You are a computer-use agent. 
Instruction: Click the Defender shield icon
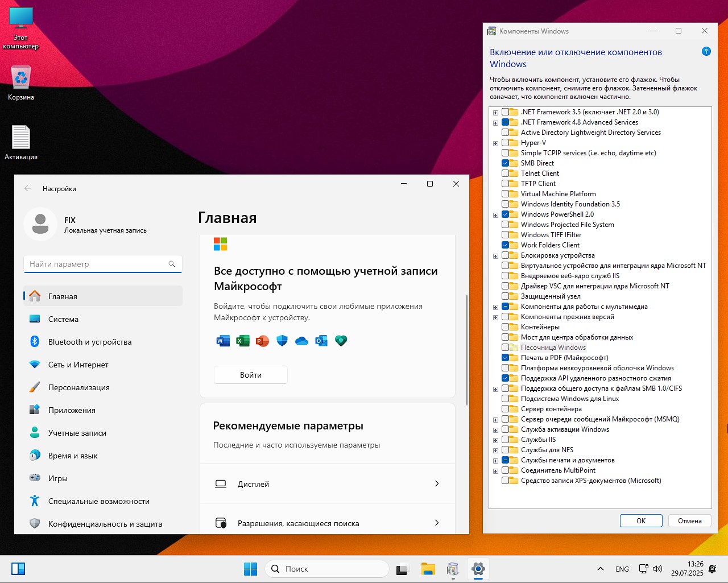(282, 341)
